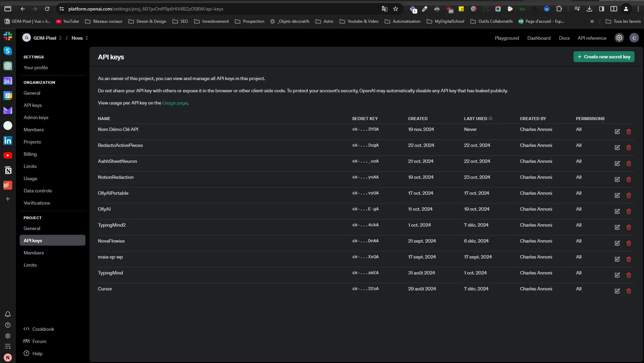Edit the OllyAI key
The image size is (644, 363).
point(617,211)
